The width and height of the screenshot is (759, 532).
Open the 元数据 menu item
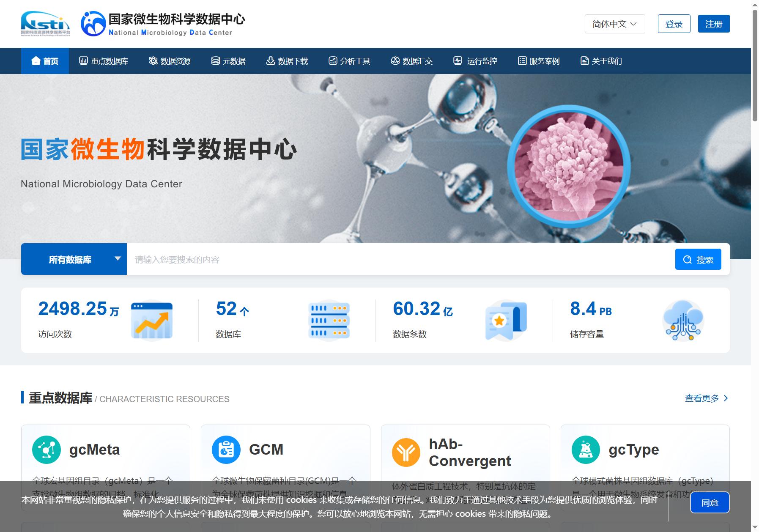click(x=228, y=61)
